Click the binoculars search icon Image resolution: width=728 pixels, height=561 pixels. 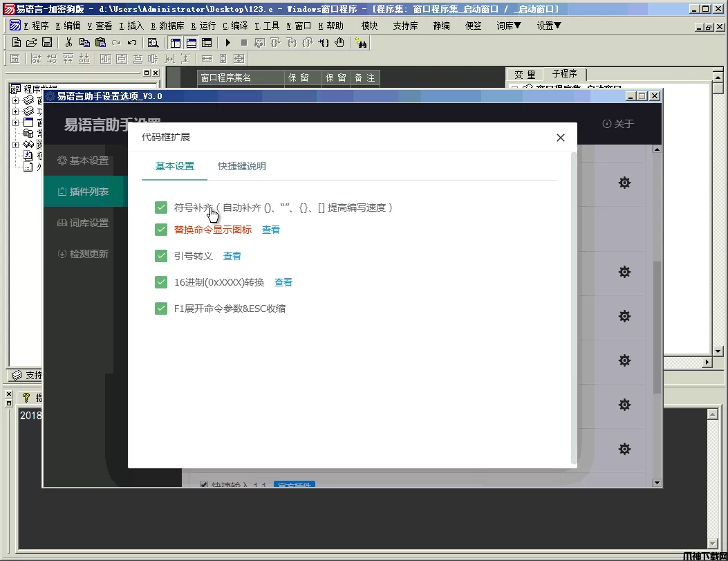[x=360, y=42]
